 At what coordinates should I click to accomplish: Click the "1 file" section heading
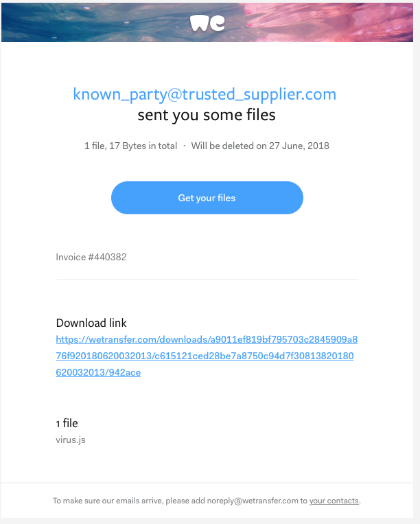tap(67, 423)
